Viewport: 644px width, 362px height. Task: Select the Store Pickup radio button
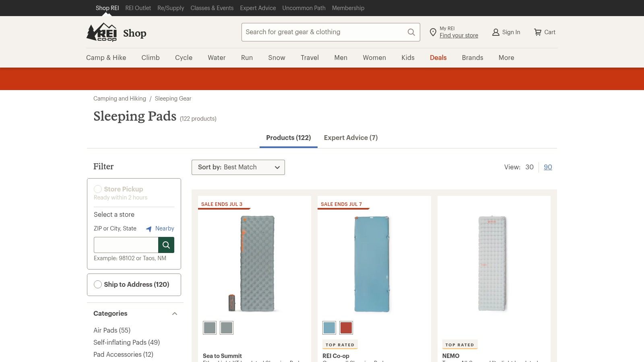(98, 189)
